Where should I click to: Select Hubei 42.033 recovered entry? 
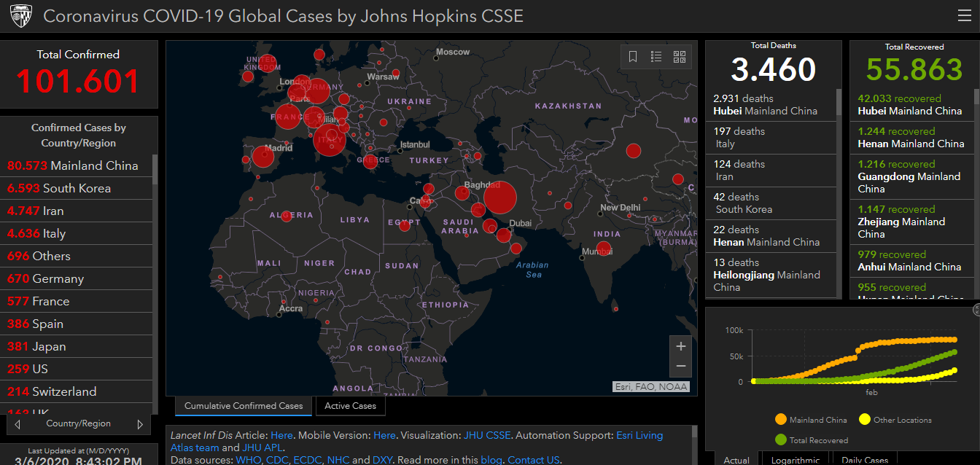coord(912,105)
